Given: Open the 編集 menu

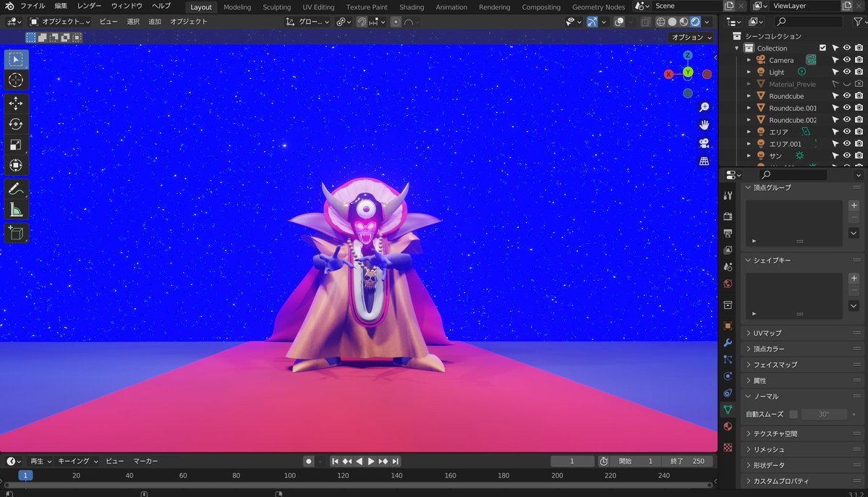Looking at the screenshot, I should (61, 6).
